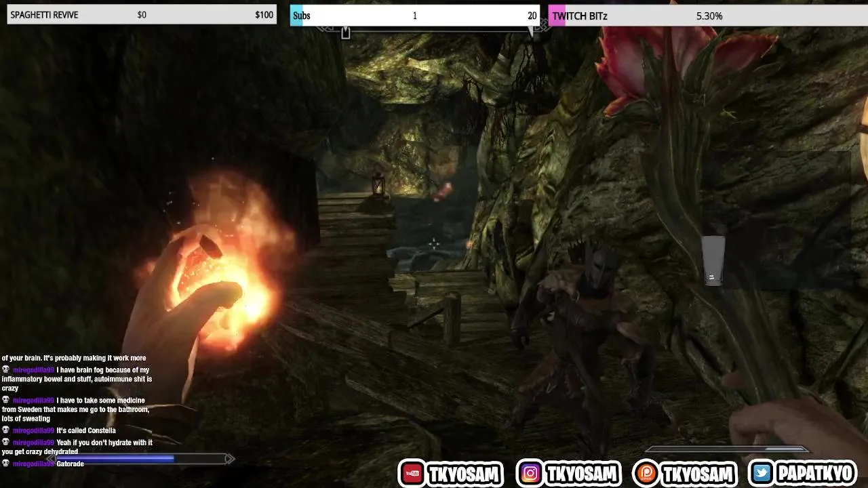Click the Instagram logo icon in the footer

[x=531, y=473]
